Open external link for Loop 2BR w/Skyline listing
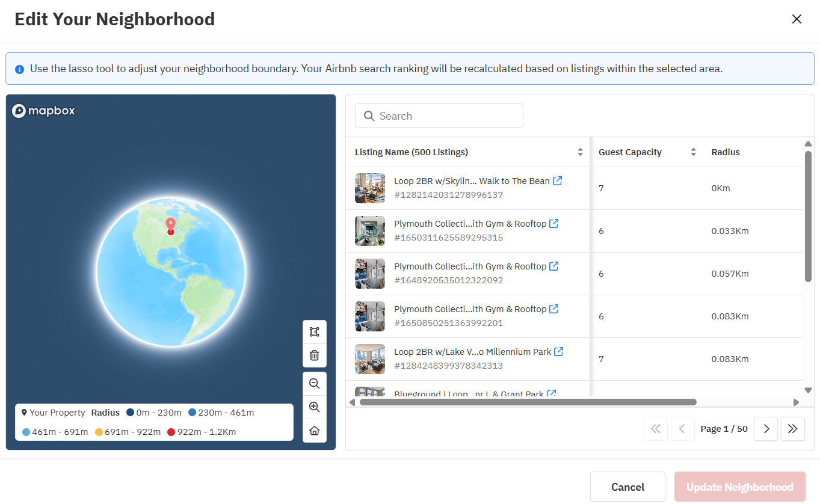Viewport: 820px width, 504px height. tap(558, 180)
